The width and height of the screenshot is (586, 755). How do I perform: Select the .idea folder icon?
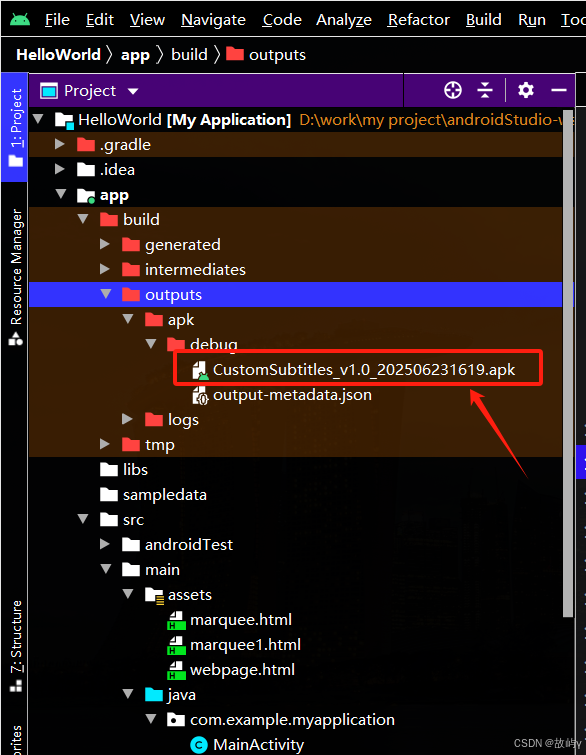coord(86,169)
